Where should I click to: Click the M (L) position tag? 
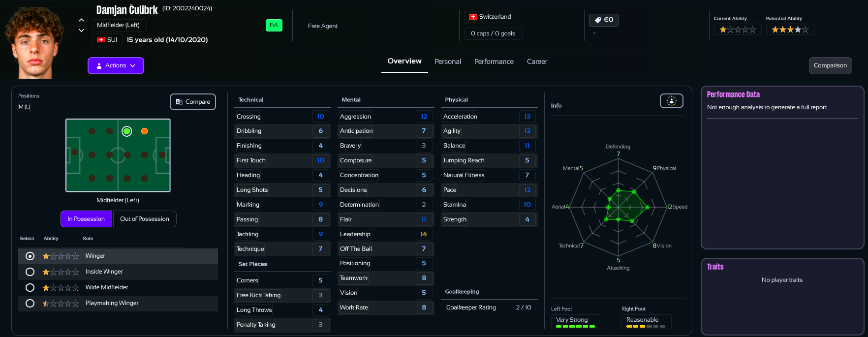click(x=25, y=107)
